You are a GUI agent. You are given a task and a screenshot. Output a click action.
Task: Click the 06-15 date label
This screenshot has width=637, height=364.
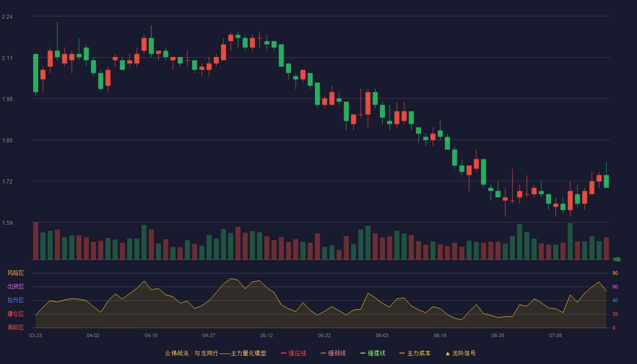pos(440,335)
